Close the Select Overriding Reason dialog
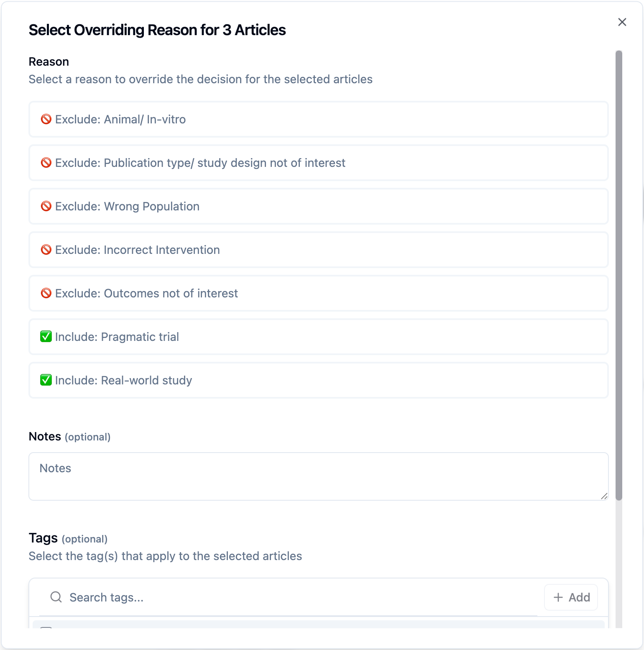Image resolution: width=644 pixels, height=650 pixels. coord(622,22)
